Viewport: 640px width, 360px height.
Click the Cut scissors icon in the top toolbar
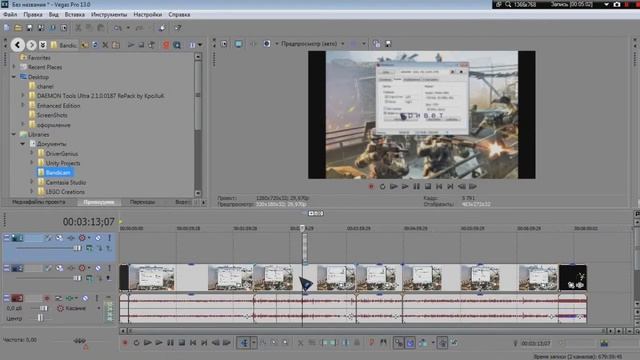78,28
